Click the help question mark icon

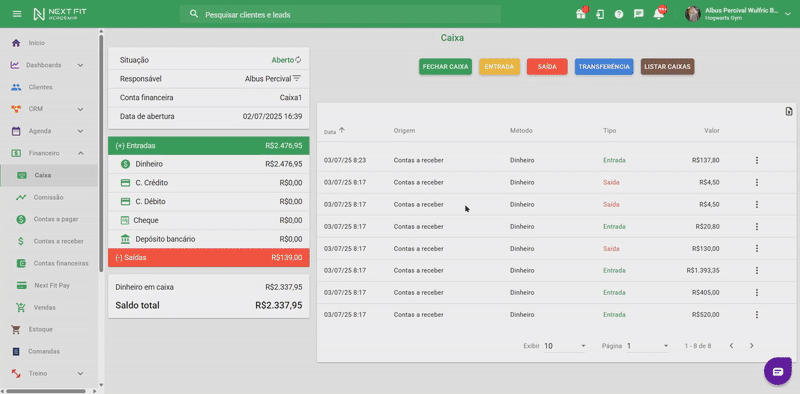click(619, 14)
